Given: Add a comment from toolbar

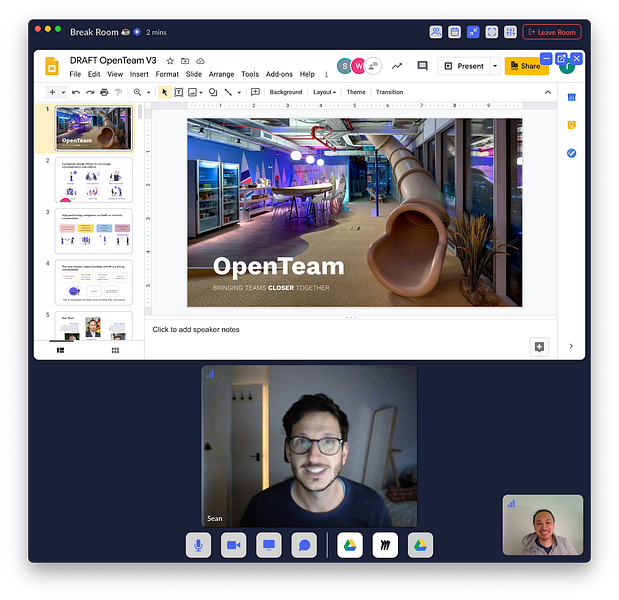Looking at the screenshot, I should (255, 92).
